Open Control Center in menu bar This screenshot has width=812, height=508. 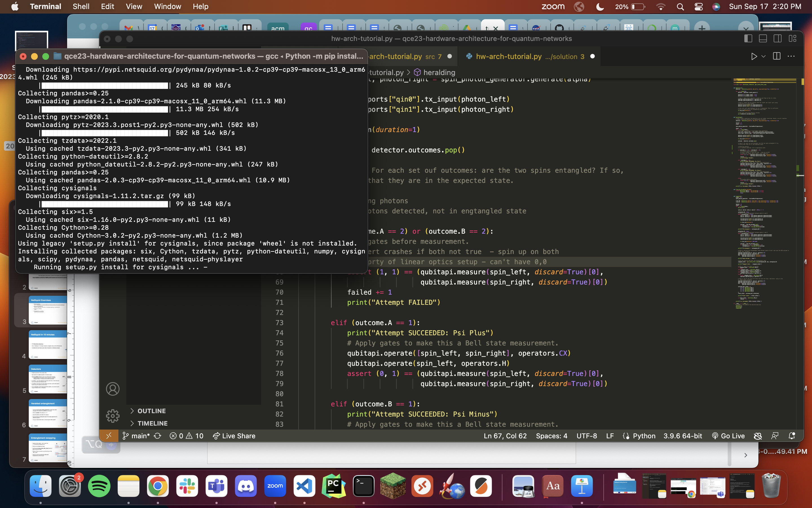(698, 6)
